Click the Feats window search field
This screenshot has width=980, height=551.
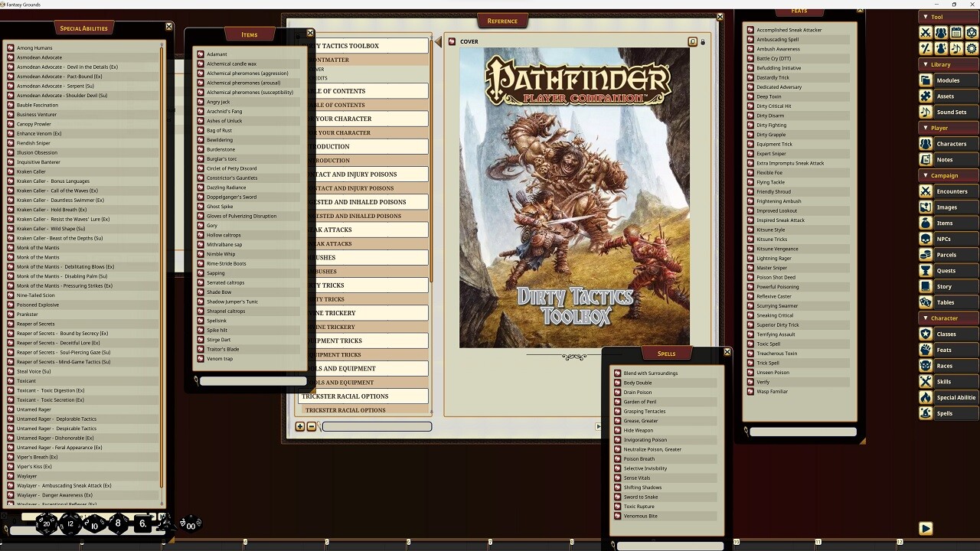coord(802,432)
